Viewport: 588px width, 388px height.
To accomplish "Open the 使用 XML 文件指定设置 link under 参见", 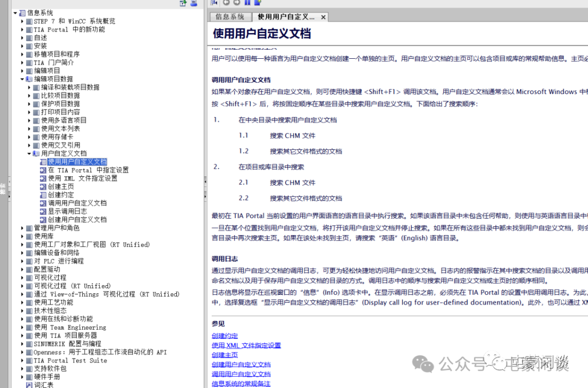I will pos(246,345).
